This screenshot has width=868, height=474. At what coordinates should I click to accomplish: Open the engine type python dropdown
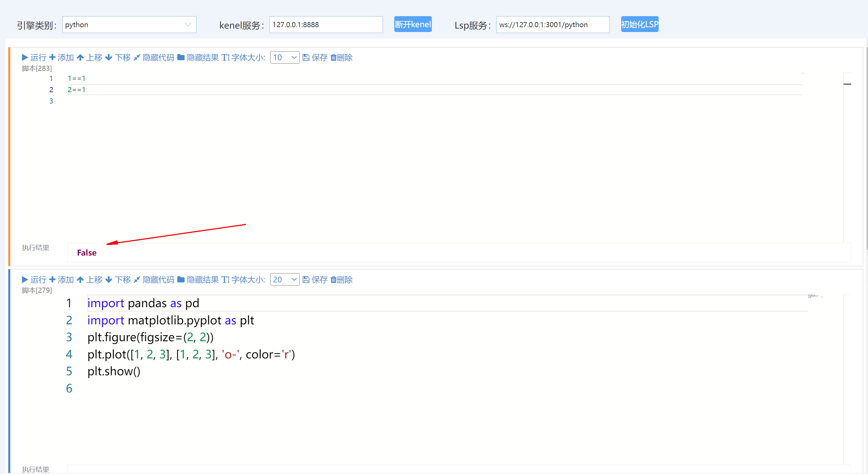[x=129, y=25]
